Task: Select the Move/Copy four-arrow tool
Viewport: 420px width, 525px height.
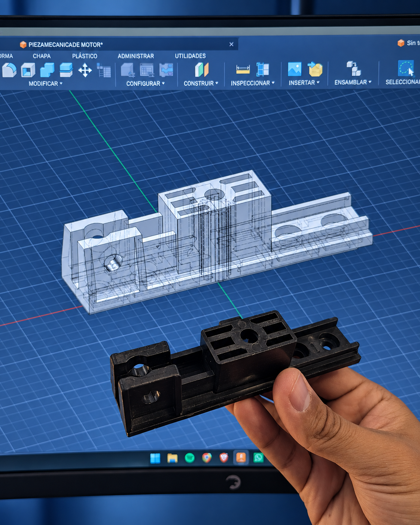Action: pos(85,70)
